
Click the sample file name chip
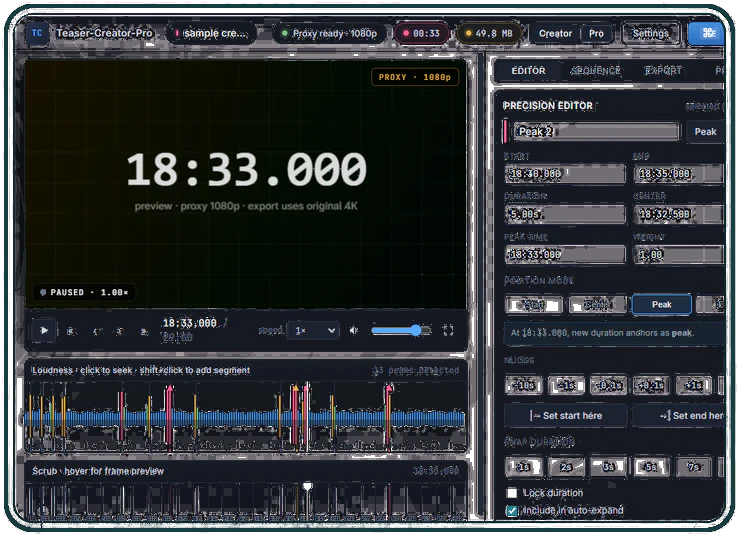click(x=211, y=33)
